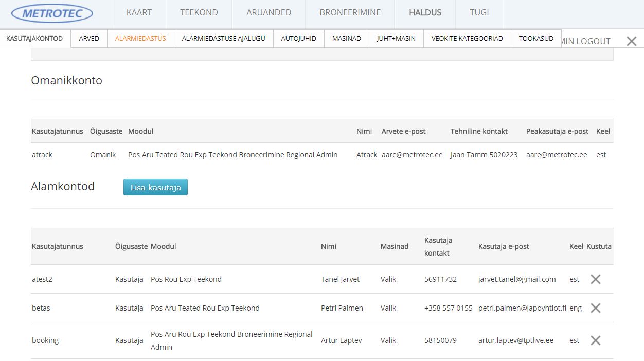Open Broneerimine menu

(x=350, y=12)
